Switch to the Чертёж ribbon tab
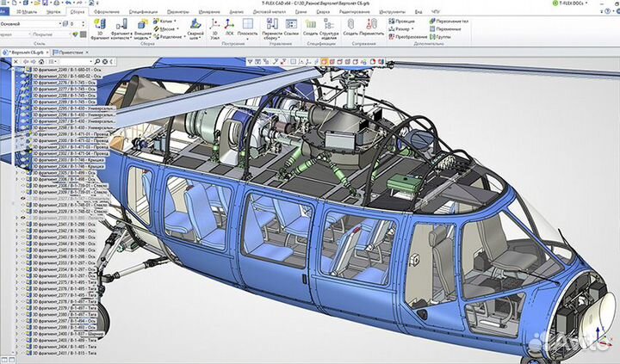Image resolution: width=620 pixels, height=364 pixels. click(x=53, y=12)
